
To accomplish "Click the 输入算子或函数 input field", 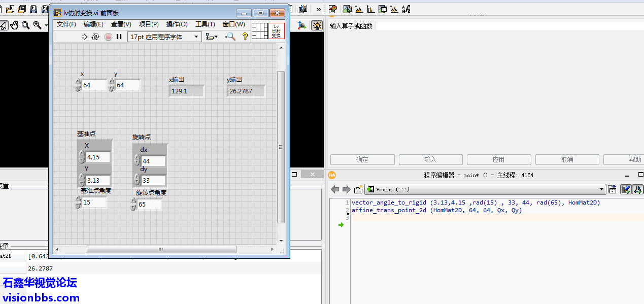I will pos(507,26).
